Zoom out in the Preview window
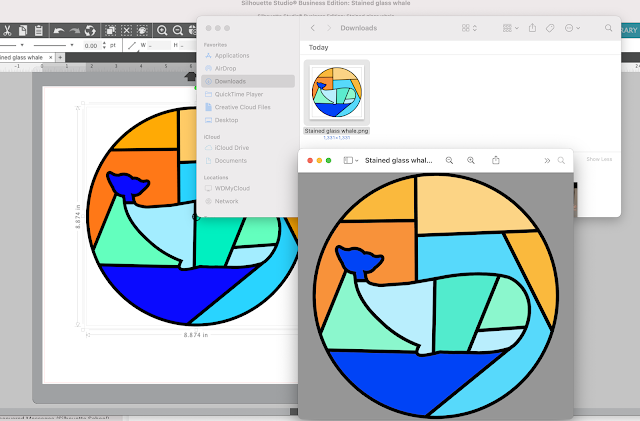The height and width of the screenshot is (421, 640). click(449, 160)
